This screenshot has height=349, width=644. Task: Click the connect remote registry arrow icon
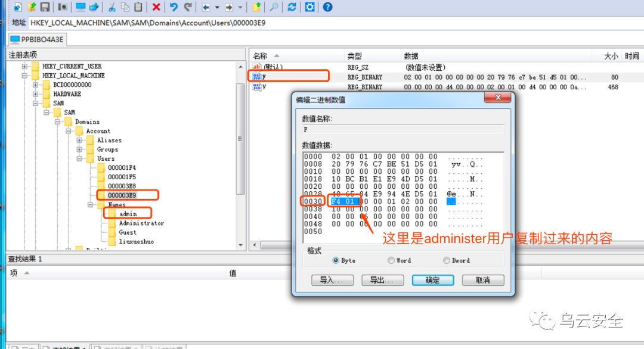point(94,7)
